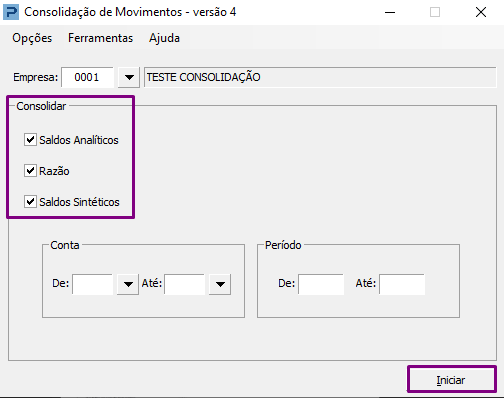The image size is (504, 398).
Task: Click the Conta Até input field
Action: [x=184, y=284]
